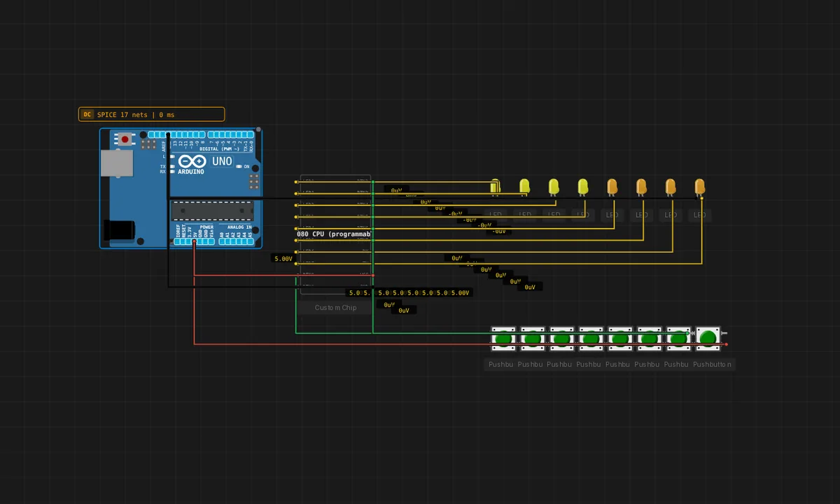The height and width of the screenshot is (504, 840).
Task: Push the rightmost large green pushbutton
Action: [x=708, y=338]
